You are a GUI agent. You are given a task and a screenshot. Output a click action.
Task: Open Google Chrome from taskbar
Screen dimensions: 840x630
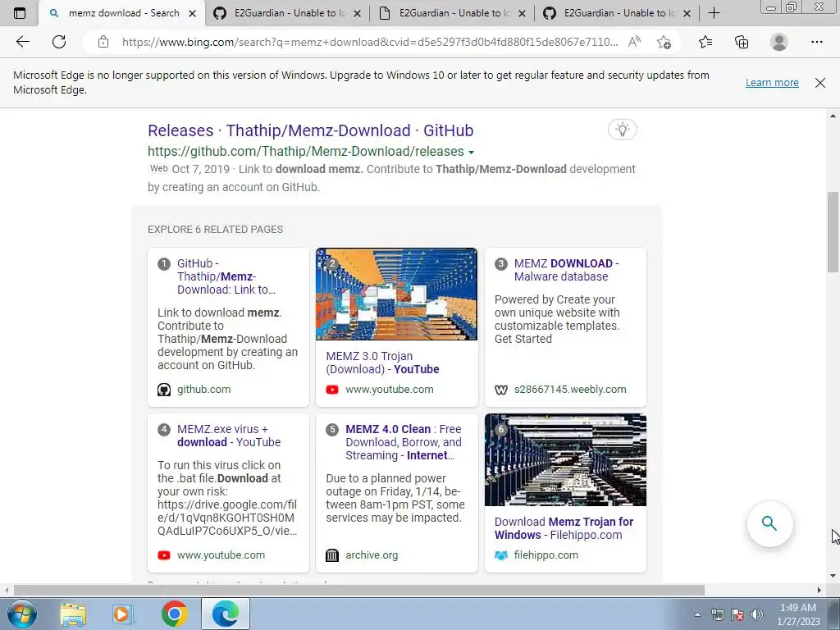(174, 614)
